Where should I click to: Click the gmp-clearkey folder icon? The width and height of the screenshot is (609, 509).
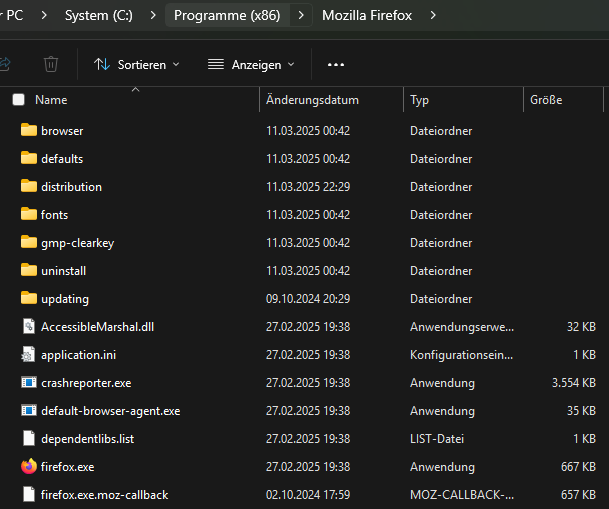point(28,242)
